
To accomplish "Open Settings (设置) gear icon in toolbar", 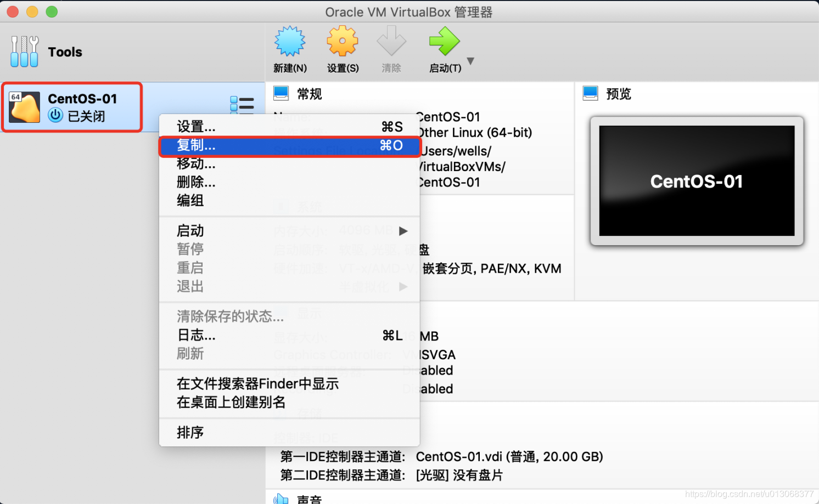I will (343, 41).
